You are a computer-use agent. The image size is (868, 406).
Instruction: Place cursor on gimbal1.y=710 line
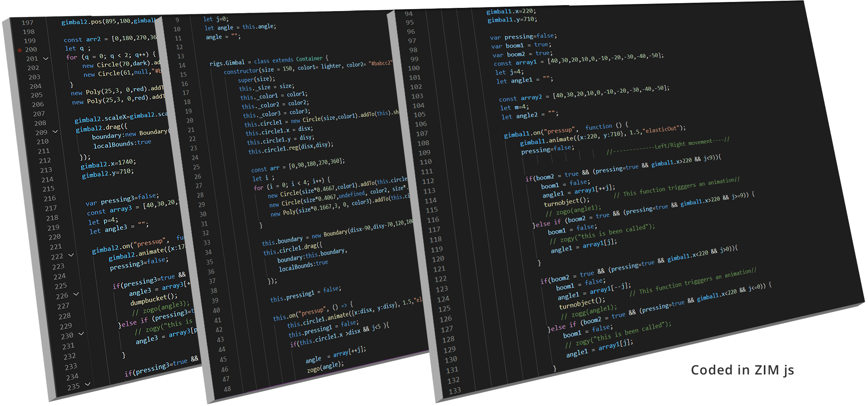[x=512, y=19]
